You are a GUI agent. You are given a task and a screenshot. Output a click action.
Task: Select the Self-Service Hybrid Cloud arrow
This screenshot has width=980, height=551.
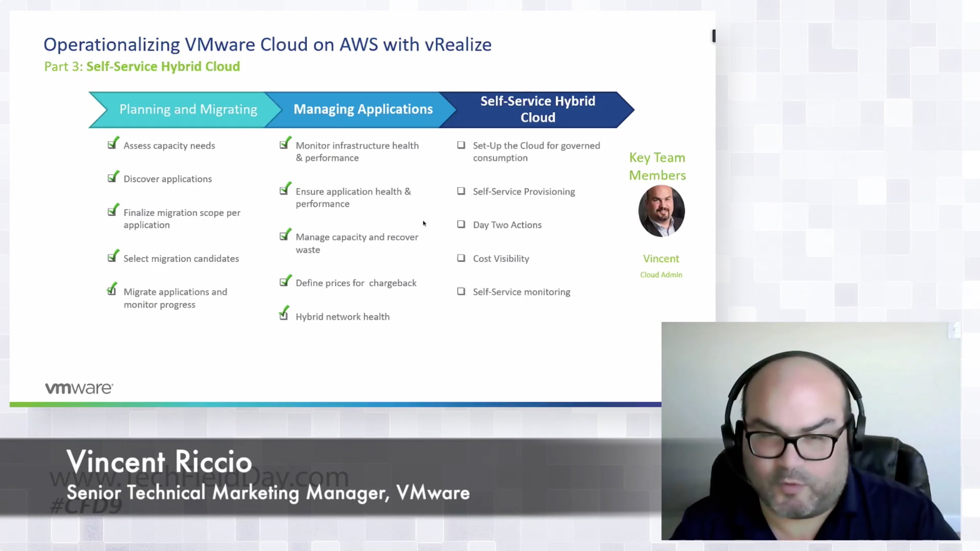(x=537, y=109)
